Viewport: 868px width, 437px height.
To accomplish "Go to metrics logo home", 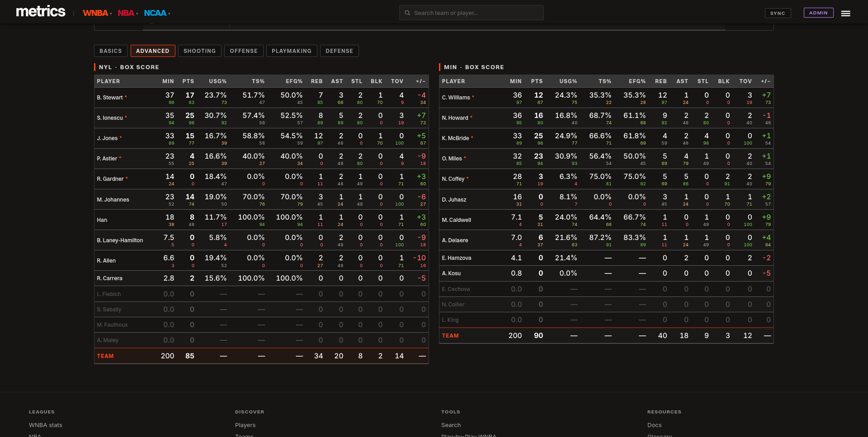I will (x=41, y=12).
